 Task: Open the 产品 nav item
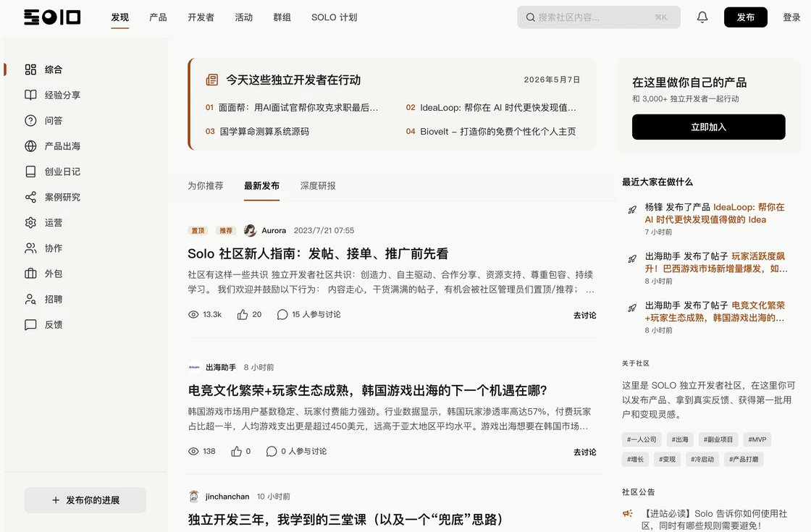[159, 17]
